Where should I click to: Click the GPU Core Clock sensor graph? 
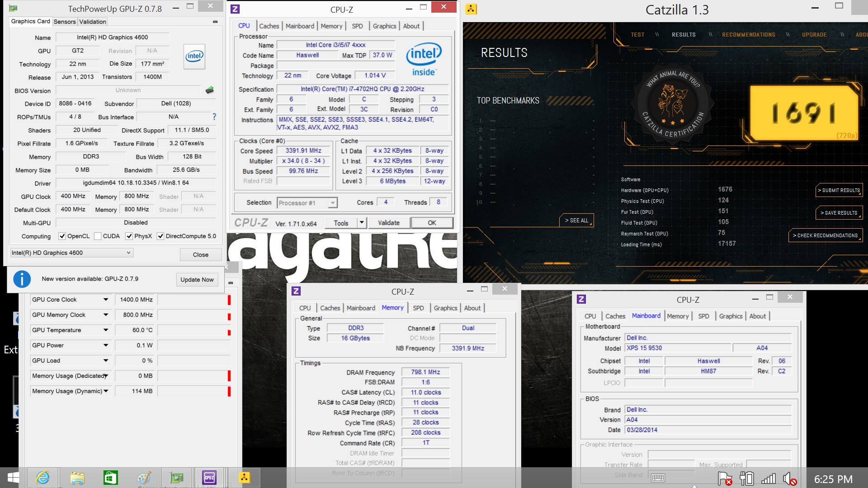coord(194,300)
